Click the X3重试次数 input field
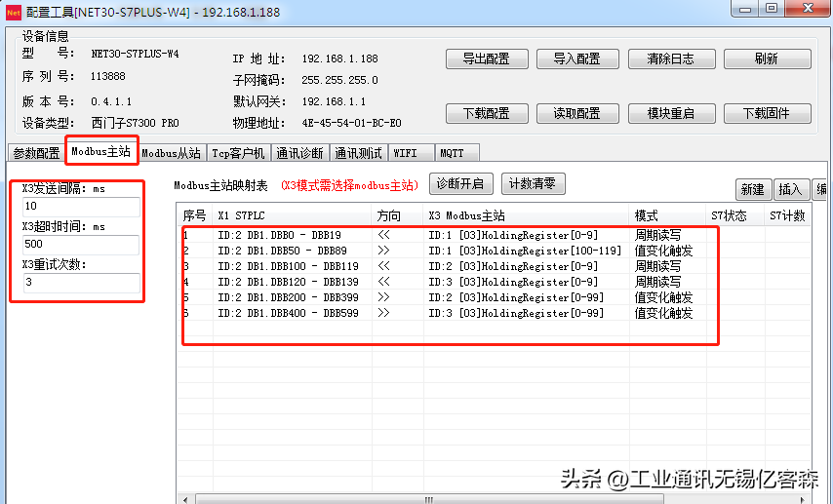Viewport: 833px width, 504px height. 81,282
